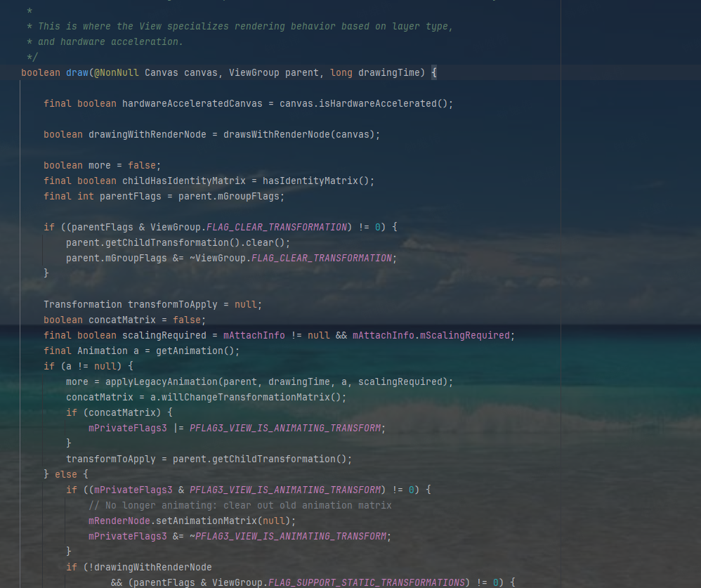The height and width of the screenshot is (588, 701).
Task: Click mPrivateFlags3 in the &= ~PFLAG3 statement
Action: click(x=127, y=537)
